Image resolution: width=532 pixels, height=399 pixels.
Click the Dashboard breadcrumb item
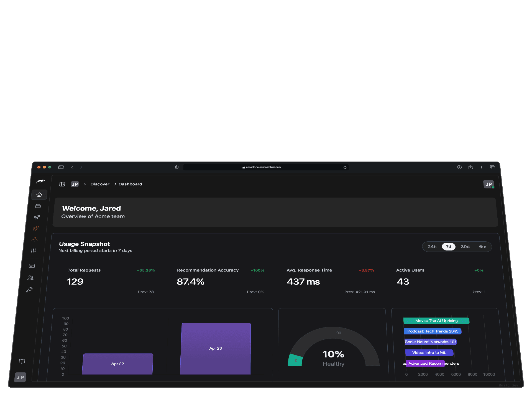130,184
